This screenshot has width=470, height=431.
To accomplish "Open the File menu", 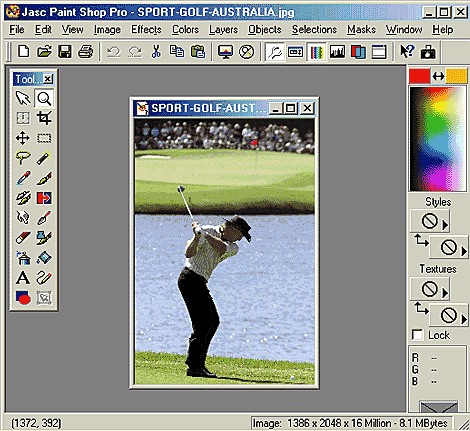I will click(17, 30).
